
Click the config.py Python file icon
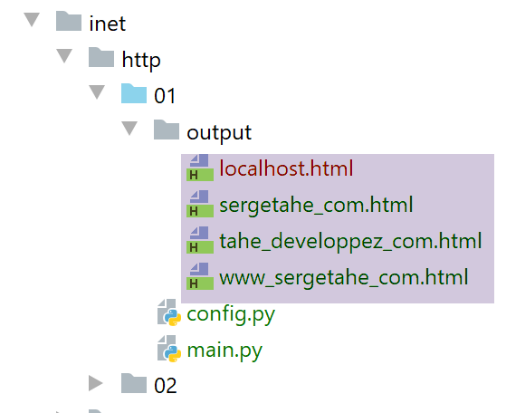point(169,312)
